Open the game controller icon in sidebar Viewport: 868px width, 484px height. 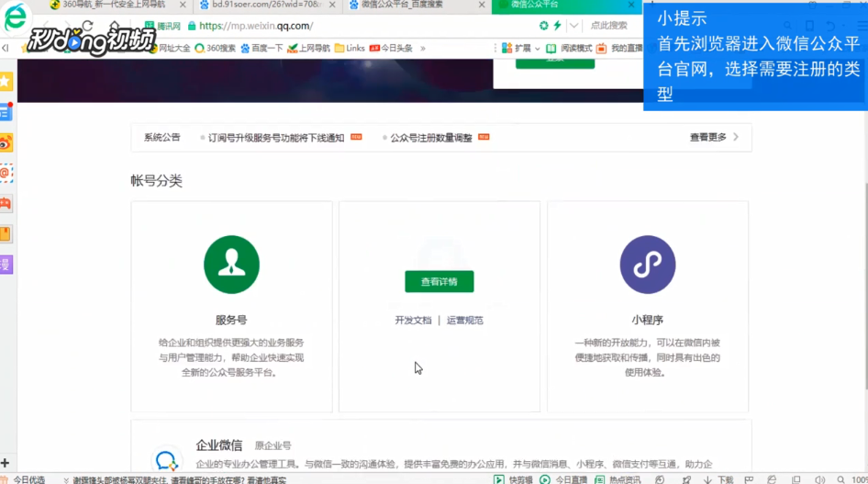tap(6, 204)
